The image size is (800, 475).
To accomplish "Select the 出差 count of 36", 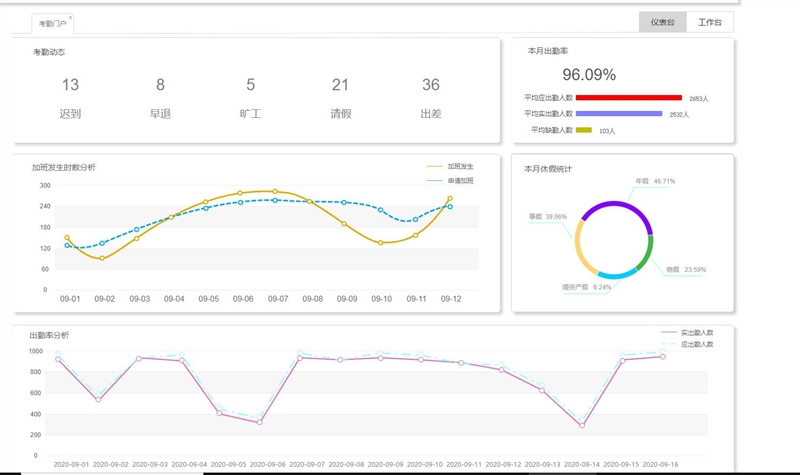I will click(x=430, y=85).
